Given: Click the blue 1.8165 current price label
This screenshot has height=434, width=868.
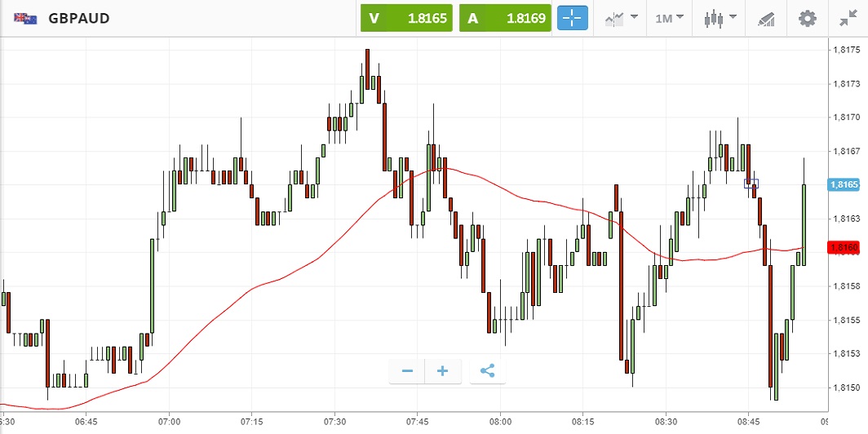Looking at the screenshot, I should 844,185.
